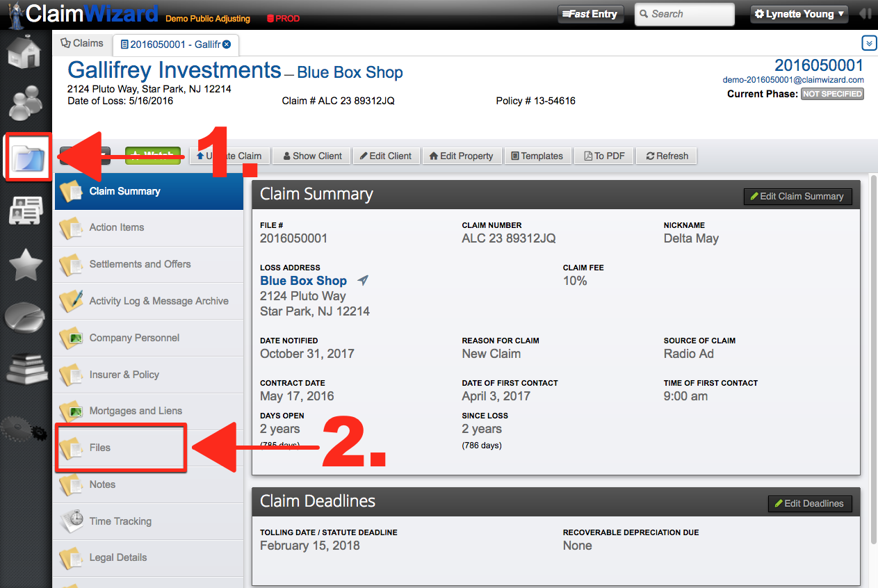Open the Clients people icon in sidebar
This screenshot has width=878, height=588.
point(26,103)
